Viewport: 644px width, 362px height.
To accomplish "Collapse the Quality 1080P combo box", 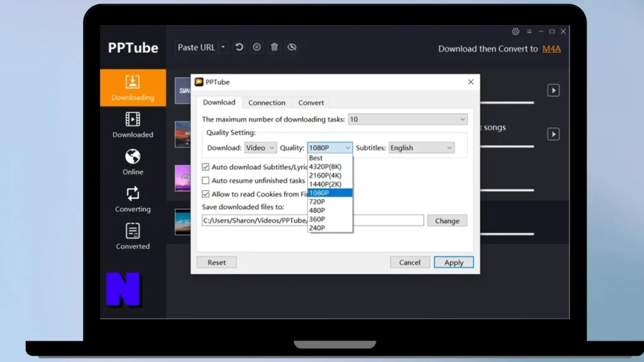I will [x=330, y=148].
